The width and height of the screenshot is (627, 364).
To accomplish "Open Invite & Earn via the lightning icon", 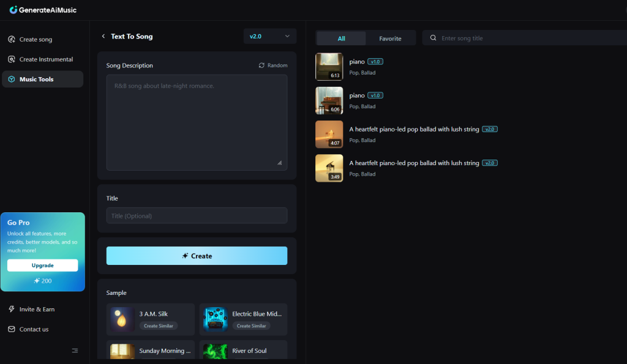I will tap(12, 309).
